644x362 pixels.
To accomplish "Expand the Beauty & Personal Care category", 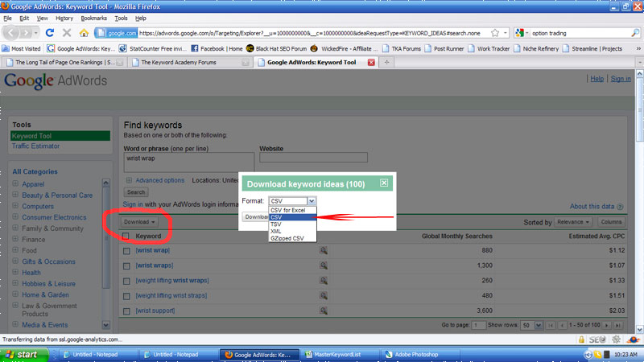I will [15, 195].
